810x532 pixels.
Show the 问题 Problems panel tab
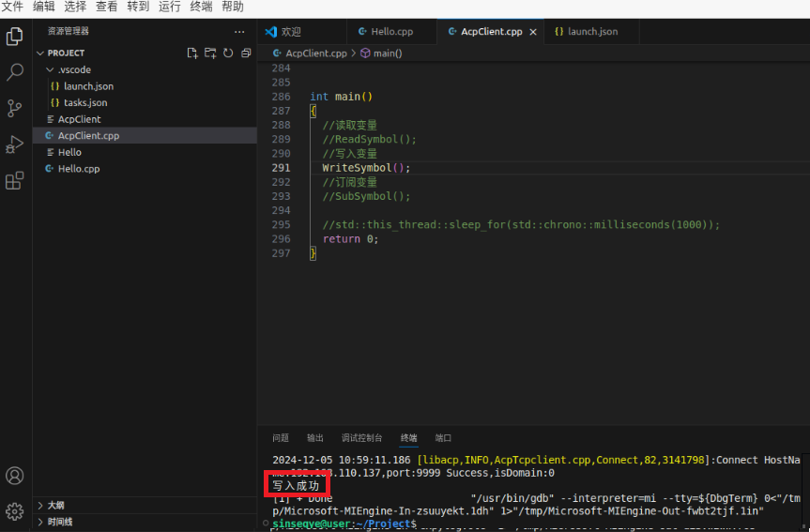(281, 438)
